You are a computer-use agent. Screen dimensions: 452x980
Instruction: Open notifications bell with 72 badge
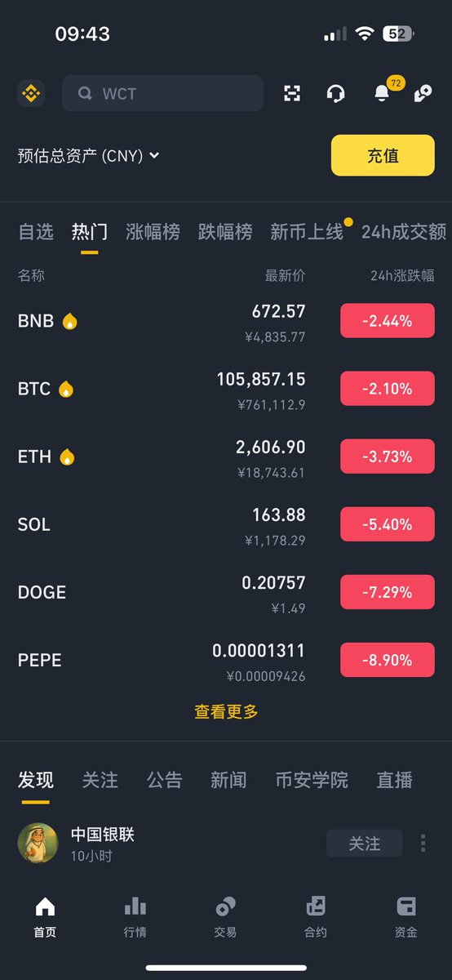coord(382,93)
